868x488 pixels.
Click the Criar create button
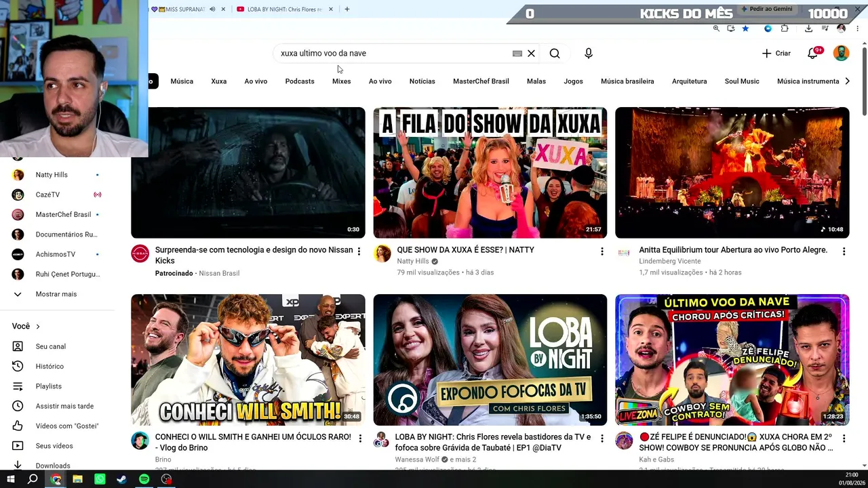tap(776, 54)
